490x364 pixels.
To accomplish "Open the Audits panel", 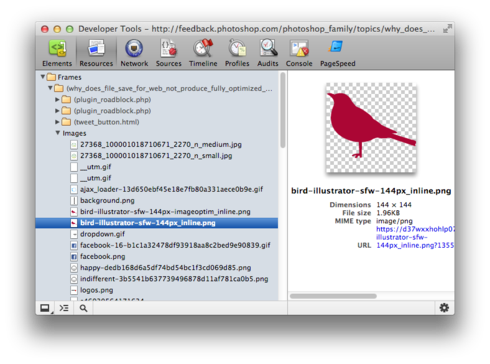I will point(268,53).
